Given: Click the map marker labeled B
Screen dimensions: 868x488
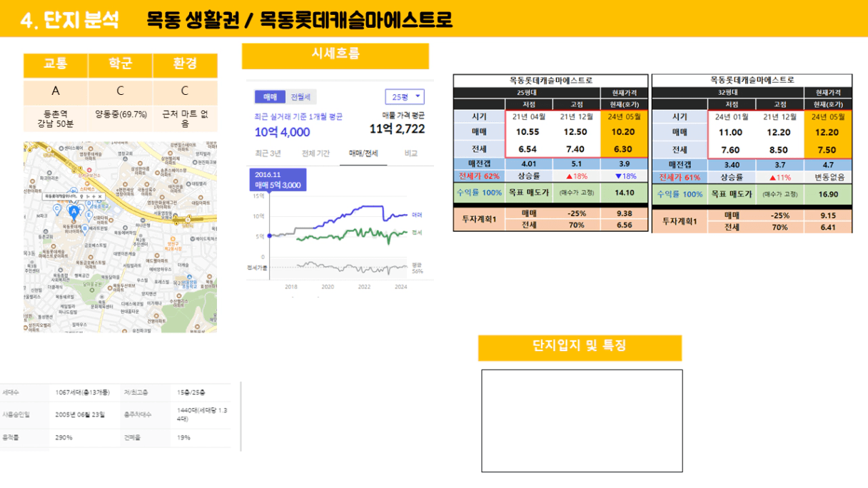Looking at the screenshot, I should coord(85,229).
